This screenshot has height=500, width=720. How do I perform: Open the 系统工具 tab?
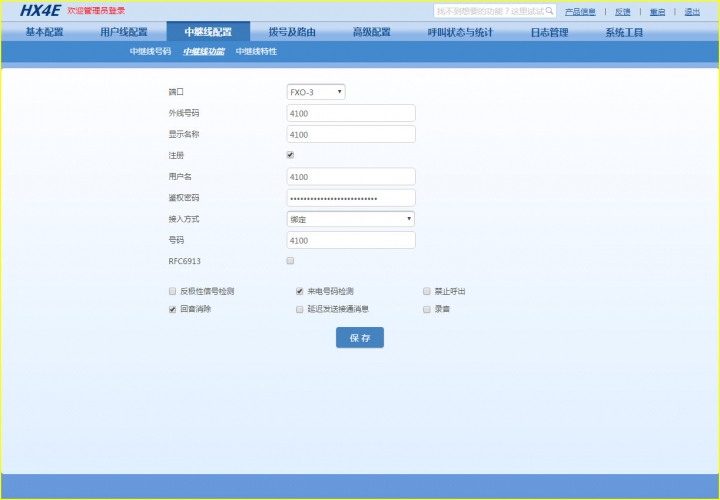(624, 32)
